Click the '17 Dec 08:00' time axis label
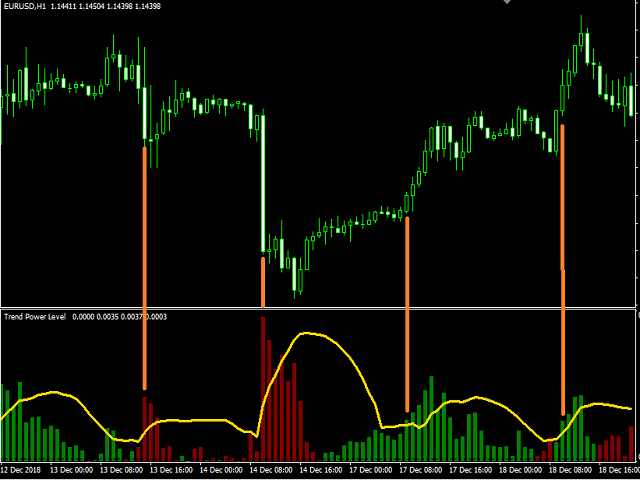 (421, 470)
